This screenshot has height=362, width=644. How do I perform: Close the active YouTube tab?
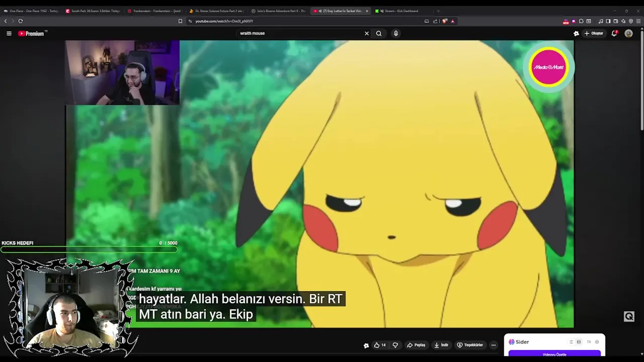(x=367, y=11)
